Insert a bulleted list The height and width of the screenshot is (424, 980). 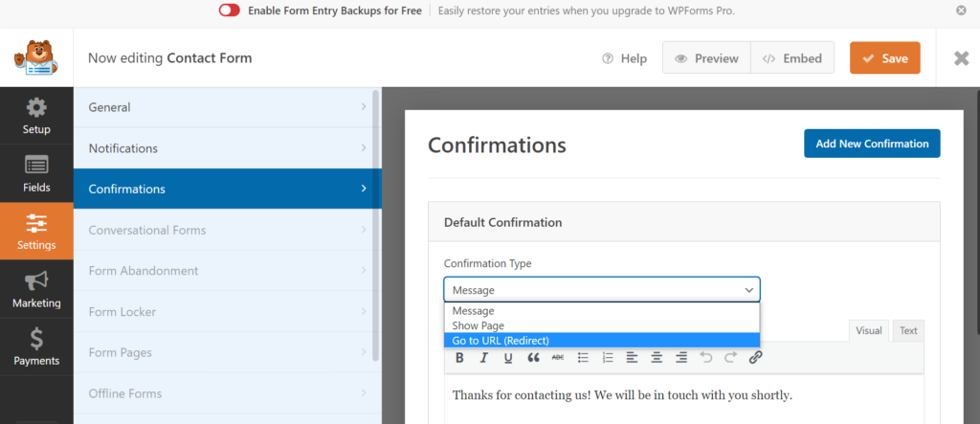(x=583, y=358)
